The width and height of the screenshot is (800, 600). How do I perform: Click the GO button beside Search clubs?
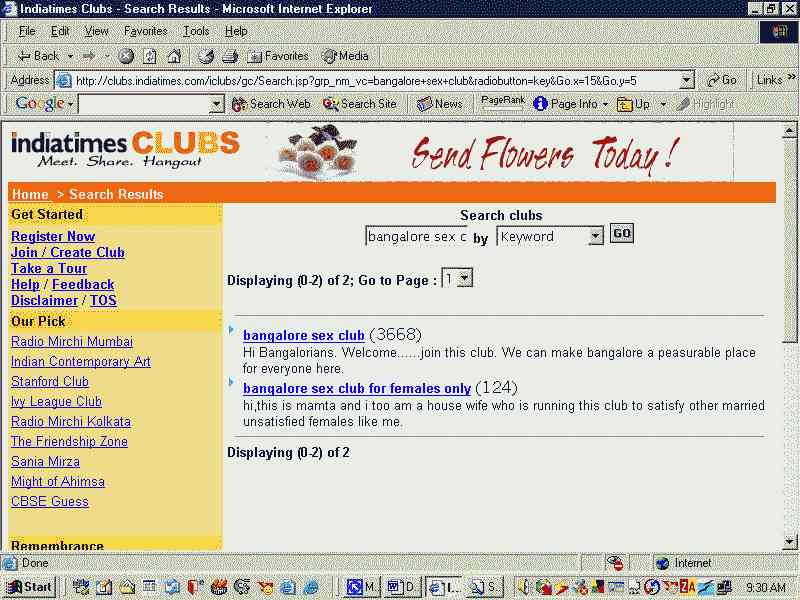click(621, 234)
